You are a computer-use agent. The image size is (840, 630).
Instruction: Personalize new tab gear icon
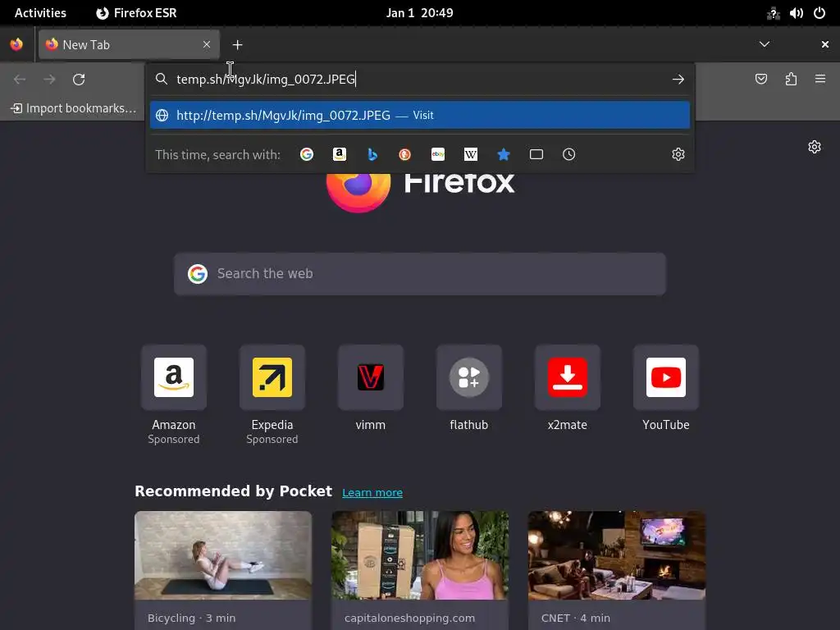point(815,147)
